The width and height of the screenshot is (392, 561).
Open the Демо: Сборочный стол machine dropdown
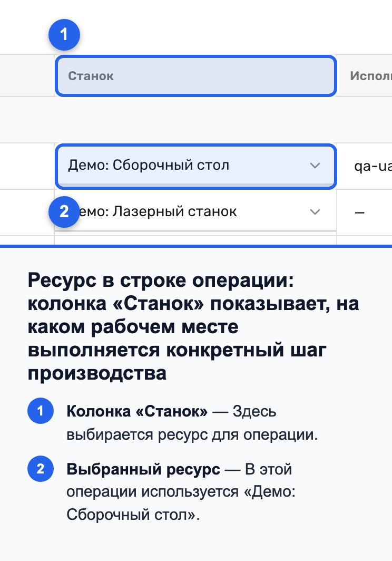coord(195,167)
